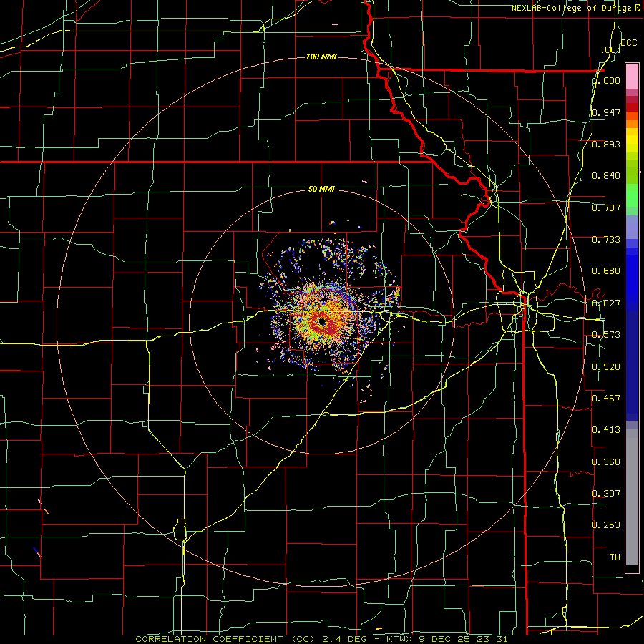The height and width of the screenshot is (644, 644).
Task: Click the 0.360 scale value
Action: (606, 462)
